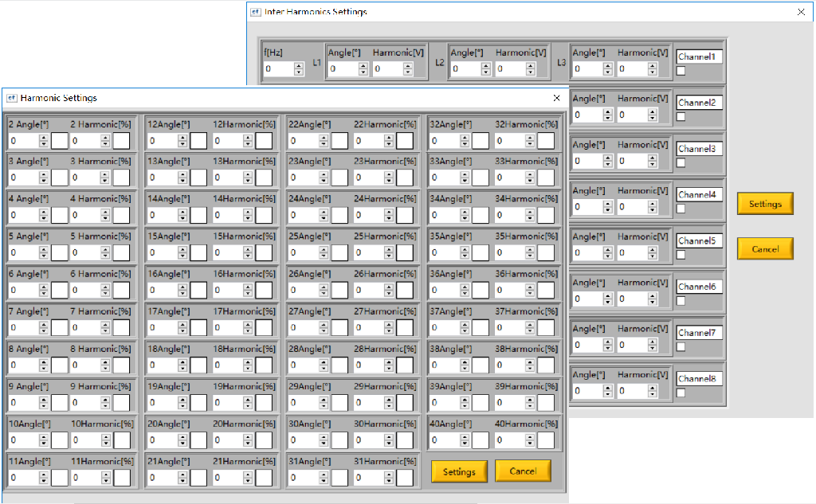Screen dimensions: 816x504
Task: Click the 22Angle[°] input field
Action: click(x=304, y=140)
